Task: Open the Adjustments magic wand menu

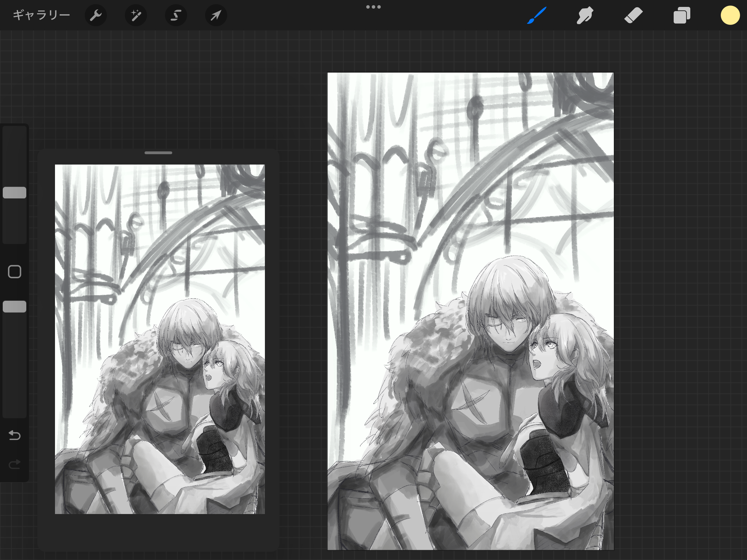Action: pyautogui.click(x=136, y=15)
